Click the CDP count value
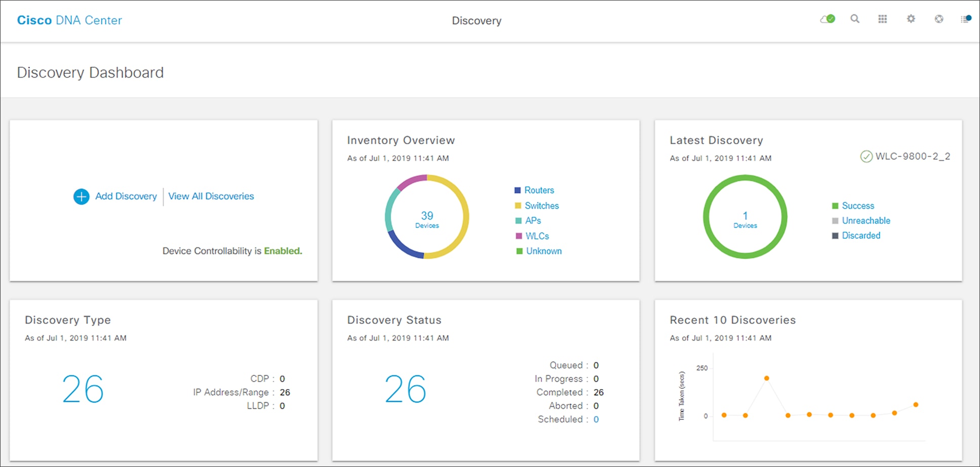The height and width of the screenshot is (467, 980). [282, 379]
